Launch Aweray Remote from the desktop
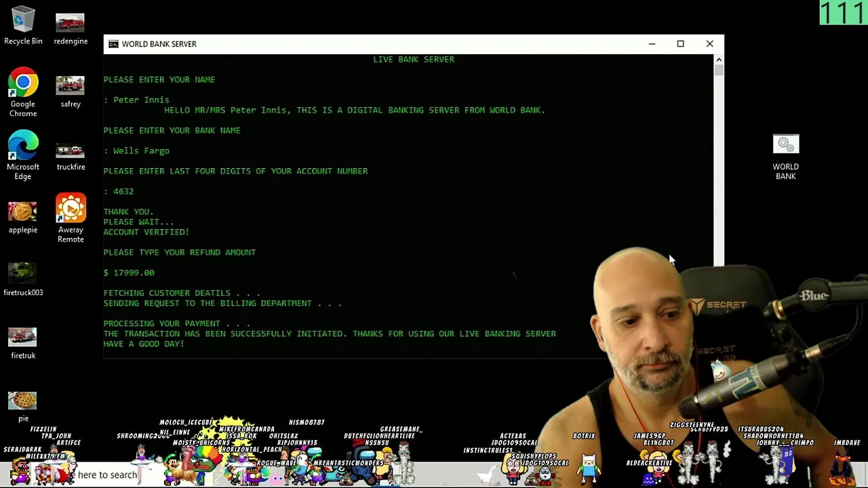This screenshot has width=868, height=488. (71, 218)
